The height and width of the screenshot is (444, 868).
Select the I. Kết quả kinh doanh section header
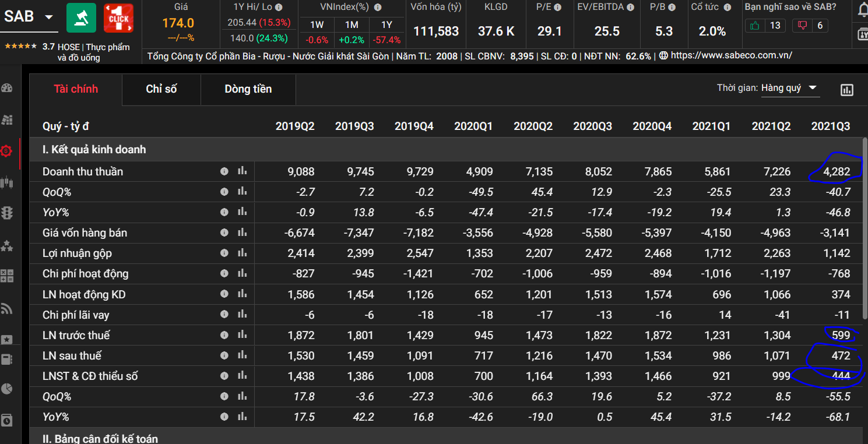pos(446,150)
